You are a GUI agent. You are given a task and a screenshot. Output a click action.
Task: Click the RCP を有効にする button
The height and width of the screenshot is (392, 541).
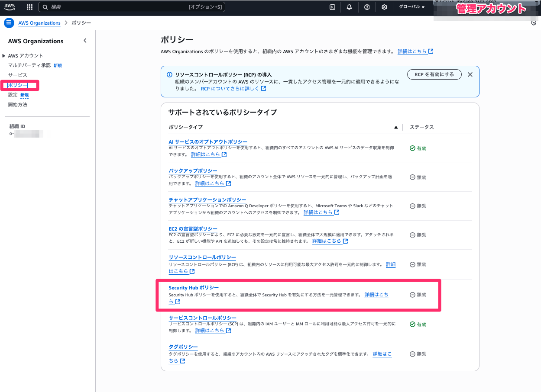tap(434, 74)
